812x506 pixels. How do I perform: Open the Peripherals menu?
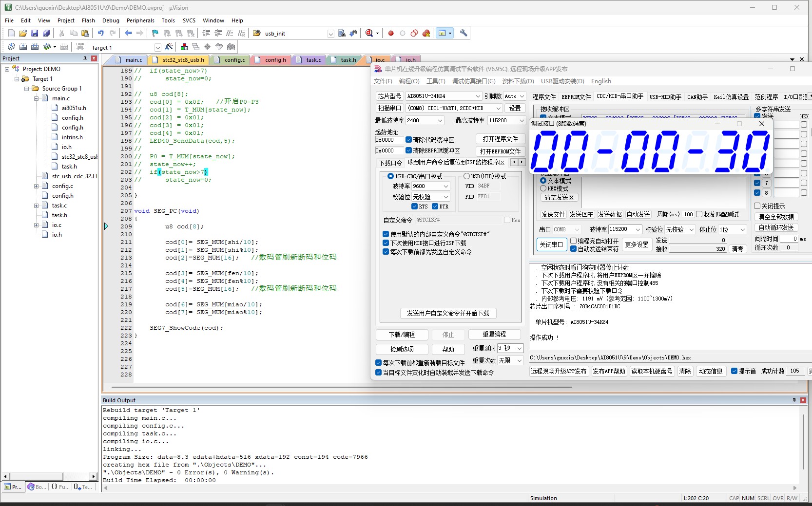[x=140, y=20]
